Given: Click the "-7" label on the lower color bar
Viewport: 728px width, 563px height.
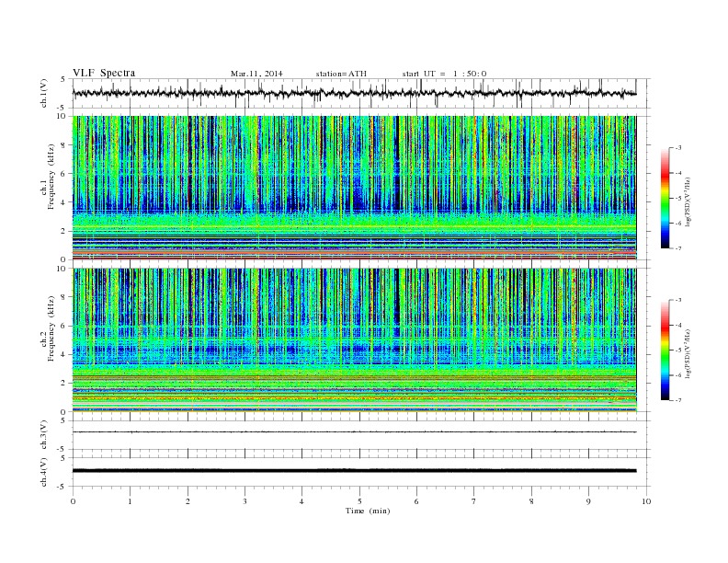Looking at the screenshot, I should pyautogui.click(x=677, y=400).
